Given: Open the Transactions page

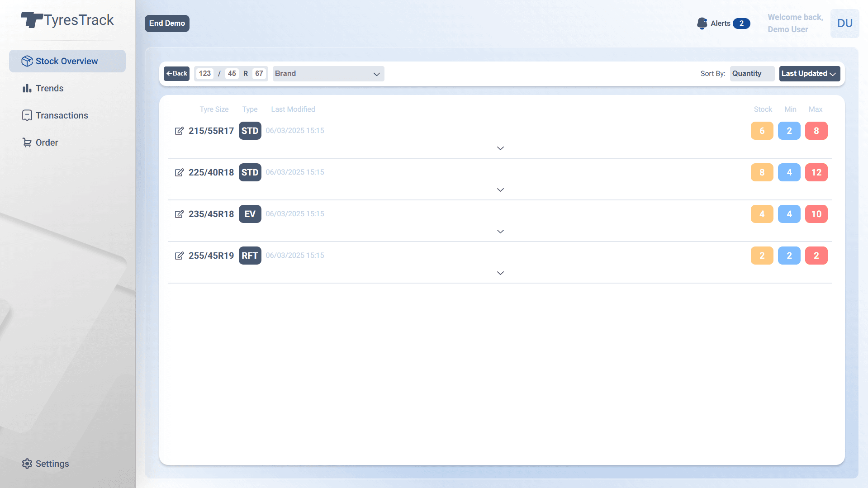Looking at the screenshot, I should tap(62, 115).
